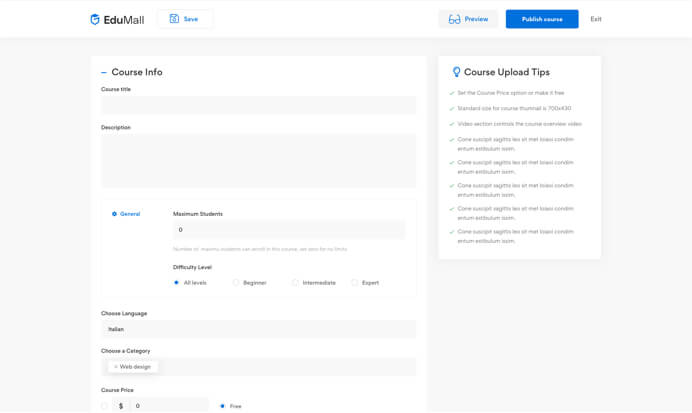Select the Free course price option
This screenshot has width=692, height=413.
222,406
